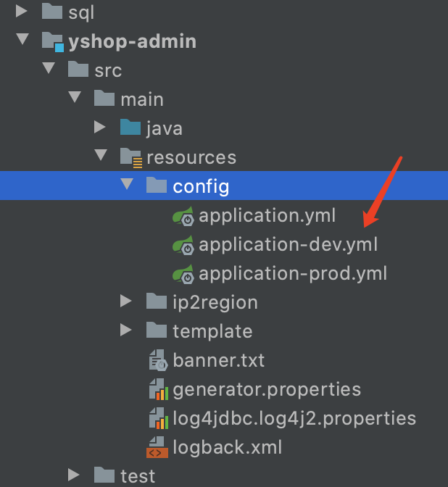Select the main folder label
448x487 pixels.
[142, 100]
